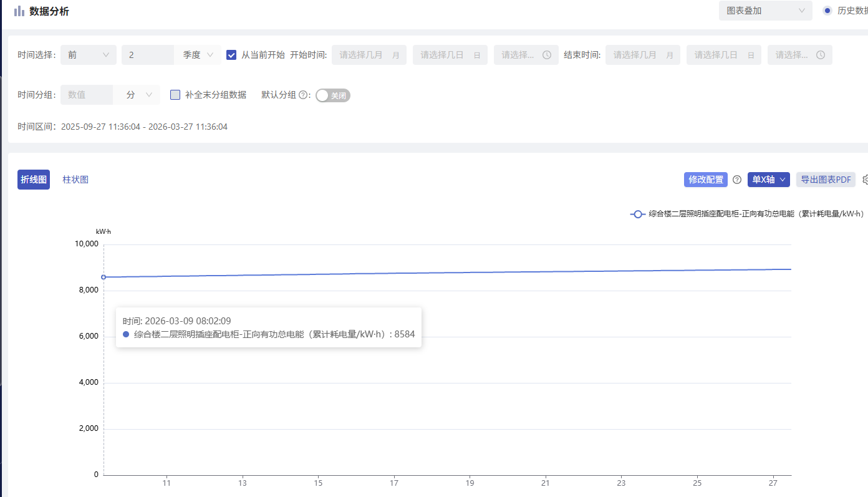868x497 pixels.
Task: Uncheck the 从当前开始 checkbox
Action: (x=231, y=55)
